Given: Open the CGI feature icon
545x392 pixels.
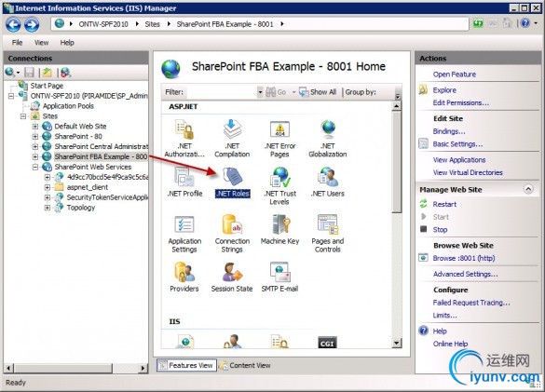Looking at the screenshot, I should tap(327, 343).
